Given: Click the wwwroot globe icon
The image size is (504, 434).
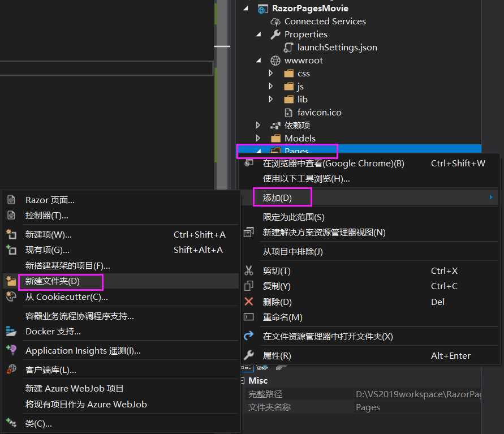Looking at the screenshot, I should point(275,61).
